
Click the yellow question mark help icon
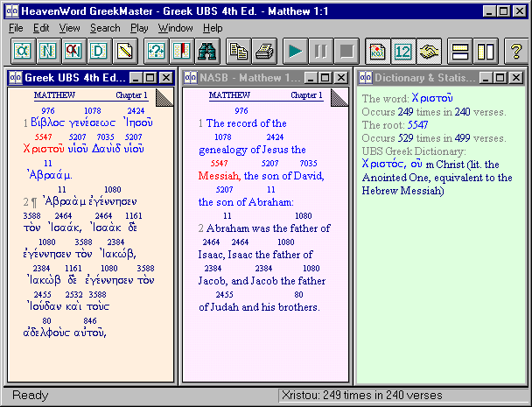click(x=516, y=52)
